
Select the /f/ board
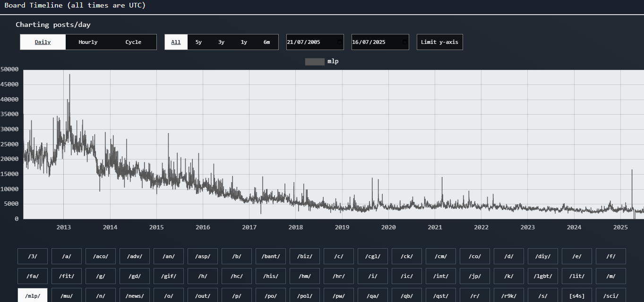click(x=611, y=256)
